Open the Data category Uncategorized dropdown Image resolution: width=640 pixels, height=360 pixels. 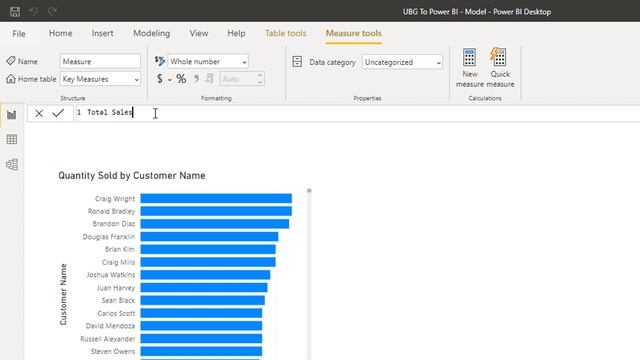[402, 62]
